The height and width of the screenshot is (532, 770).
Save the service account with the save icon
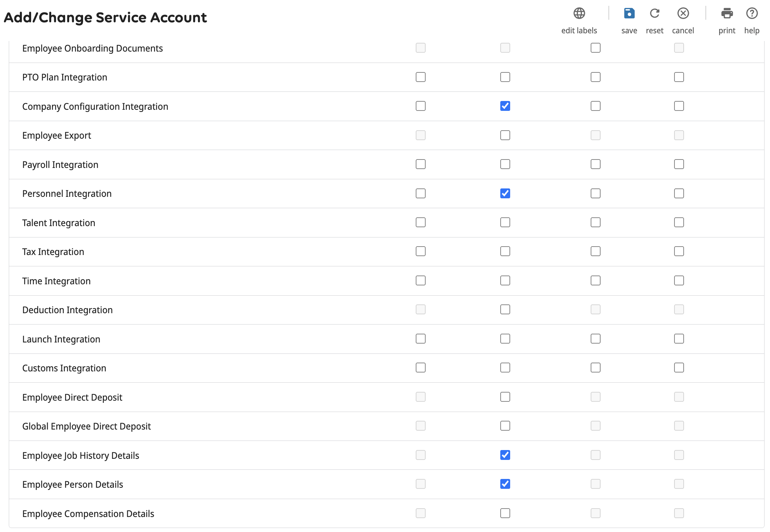629,14
